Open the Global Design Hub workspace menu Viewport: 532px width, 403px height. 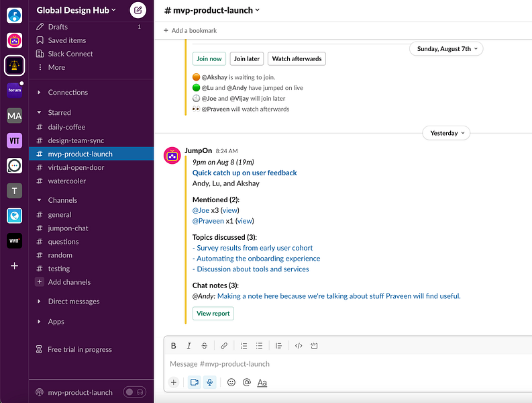(x=76, y=10)
